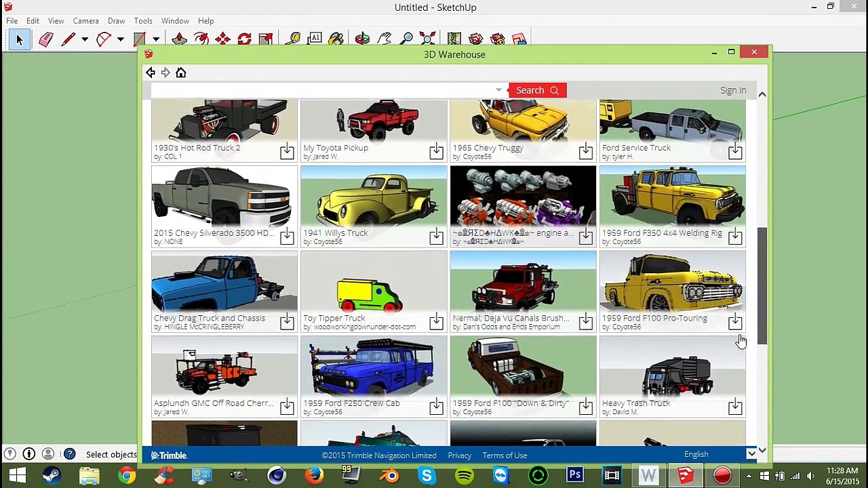Select the Tape Measure tool
This screenshot has width=868, height=488.
tap(293, 39)
